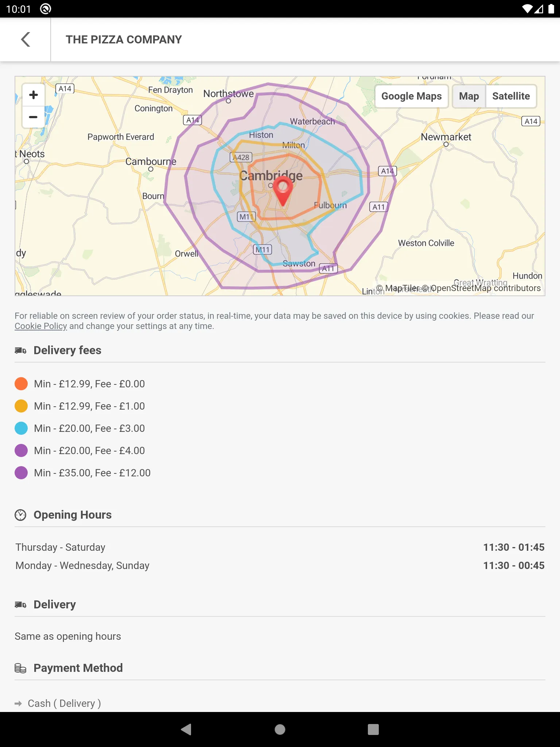
Task: Click the '11:30 - 01:45' hours value
Action: (514, 547)
